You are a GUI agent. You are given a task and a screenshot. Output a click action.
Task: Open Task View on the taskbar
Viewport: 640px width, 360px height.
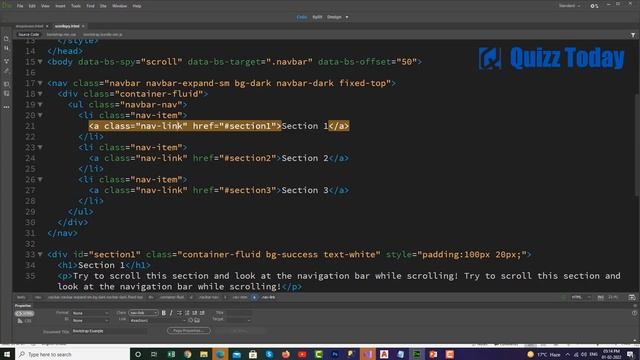(x=154, y=354)
